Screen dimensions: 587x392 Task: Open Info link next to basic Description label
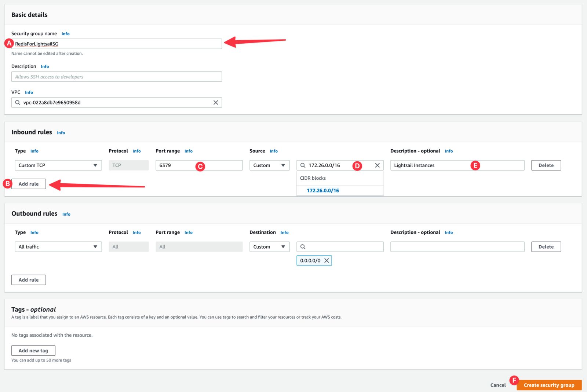45,67
